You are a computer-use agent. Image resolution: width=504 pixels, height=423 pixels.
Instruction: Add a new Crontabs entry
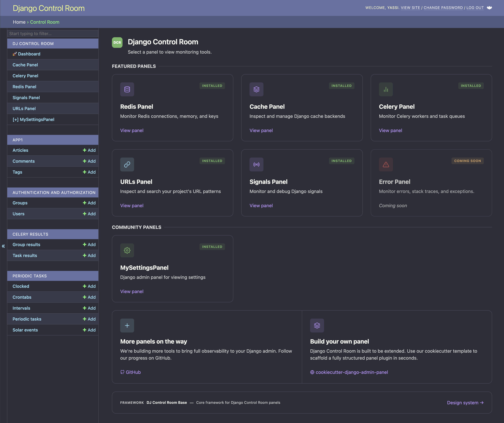point(89,297)
